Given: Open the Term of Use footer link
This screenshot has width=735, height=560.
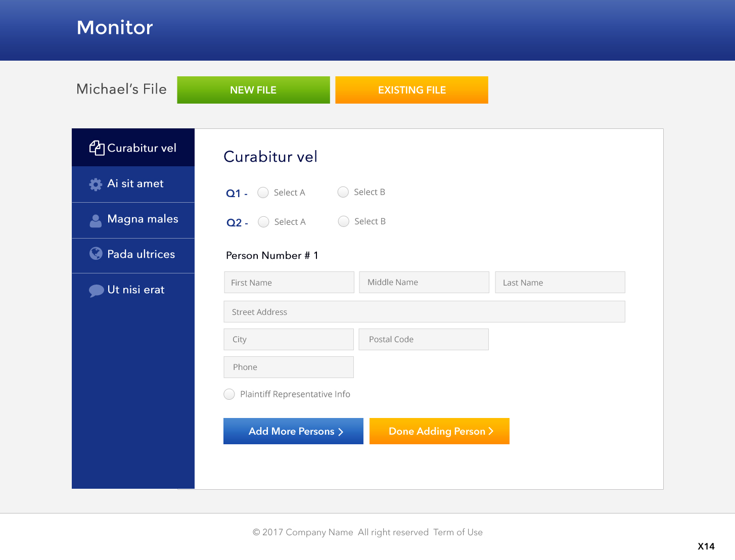Looking at the screenshot, I should [x=458, y=532].
